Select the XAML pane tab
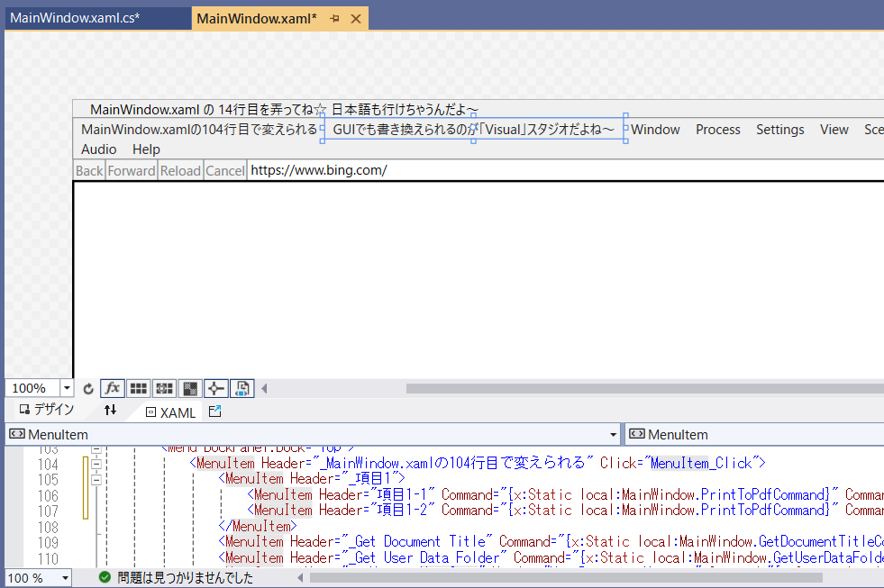This screenshot has width=884, height=588. point(171,412)
